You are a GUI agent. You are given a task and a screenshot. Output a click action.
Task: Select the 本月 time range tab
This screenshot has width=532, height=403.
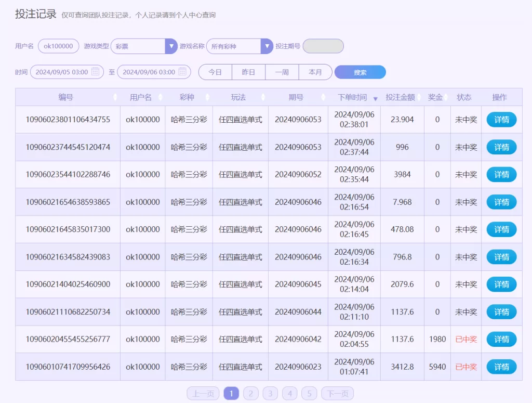click(315, 72)
